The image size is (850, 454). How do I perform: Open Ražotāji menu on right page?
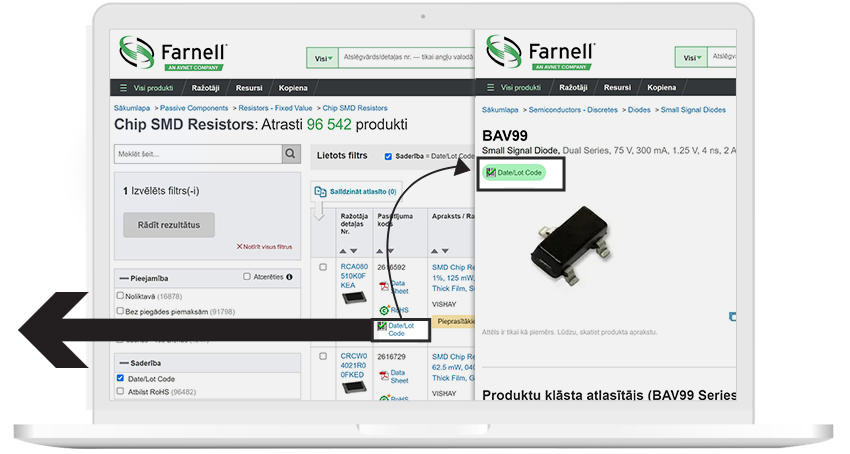(x=573, y=87)
